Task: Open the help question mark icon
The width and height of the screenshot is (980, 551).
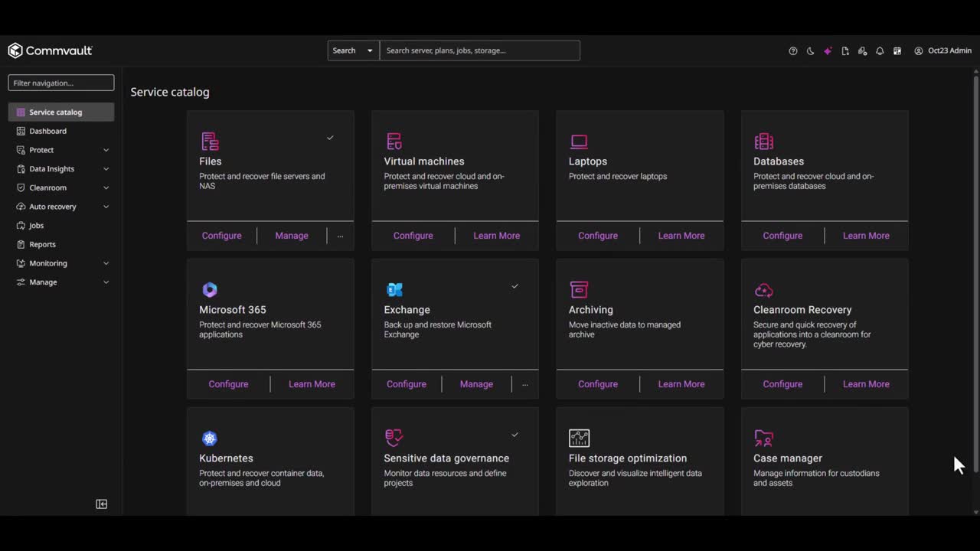Action: click(793, 51)
